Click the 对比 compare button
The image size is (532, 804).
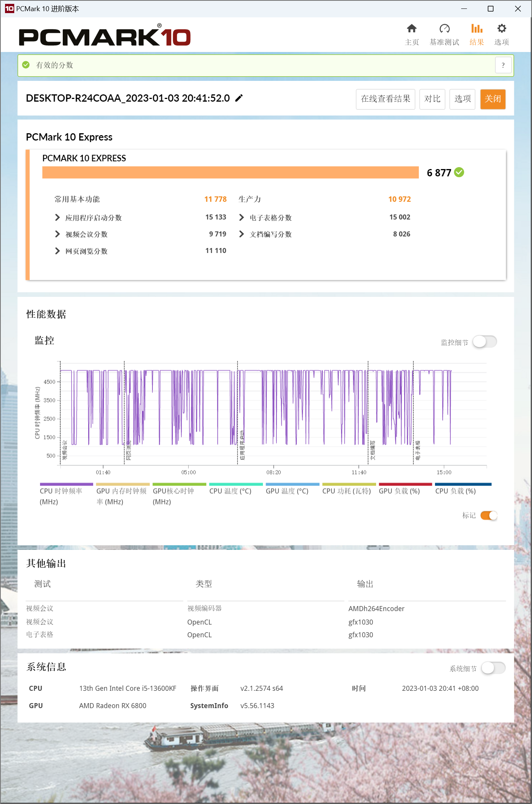pyautogui.click(x=432, y=99)
